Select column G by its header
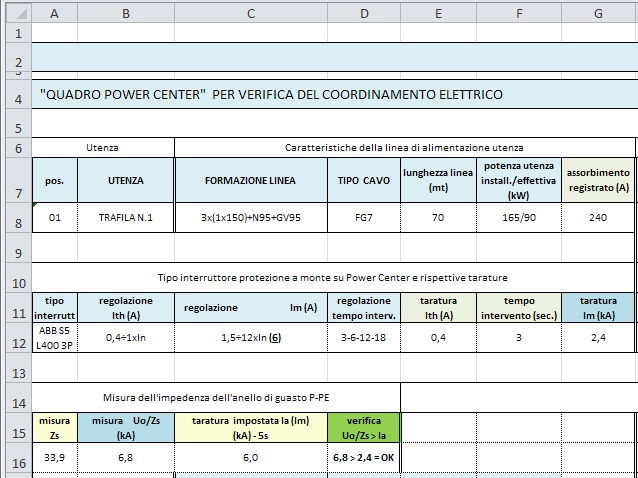Screen dimensions: 638x478 [x=597, y=12]
